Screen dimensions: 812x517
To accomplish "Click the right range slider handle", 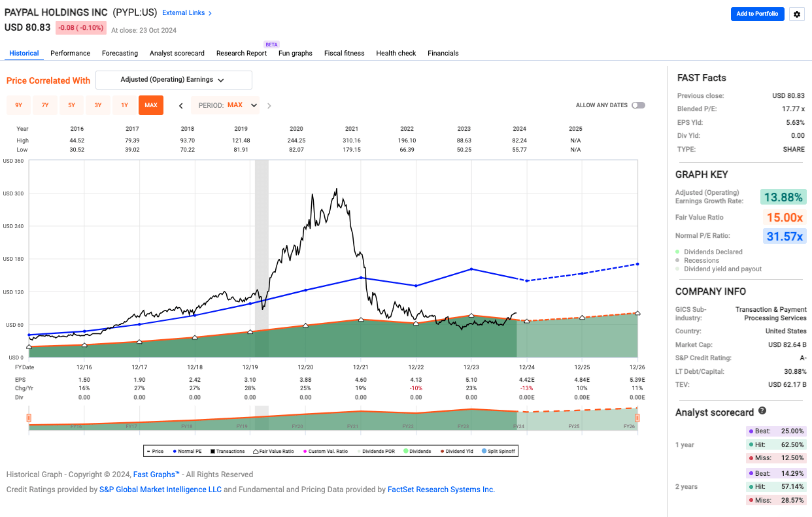I will click(x=637, y=418).
